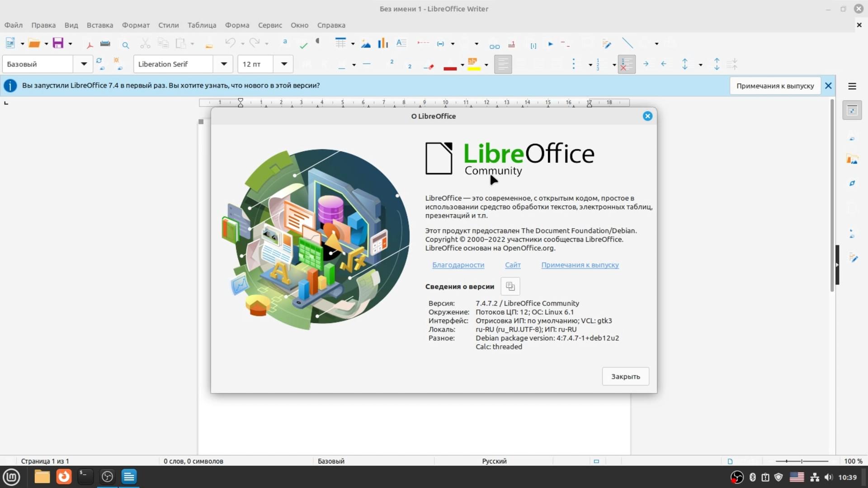Open the Файл menu

14,25
